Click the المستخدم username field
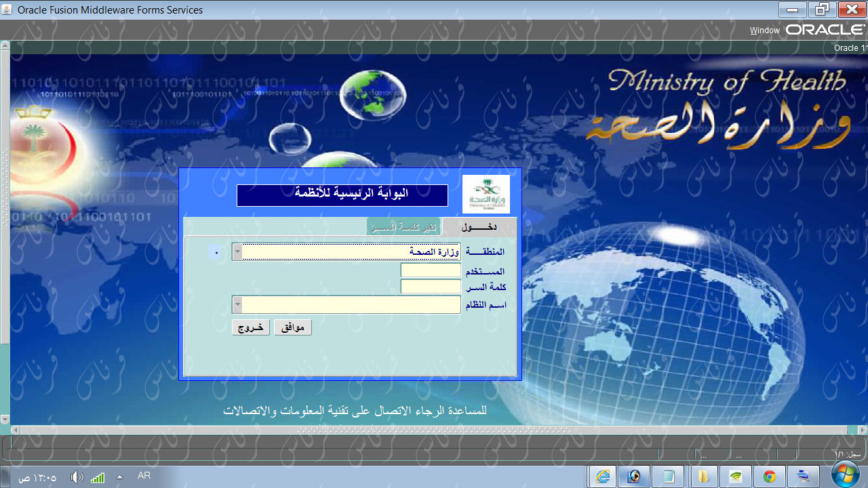The image size is (868, 488). coord(431,270)
